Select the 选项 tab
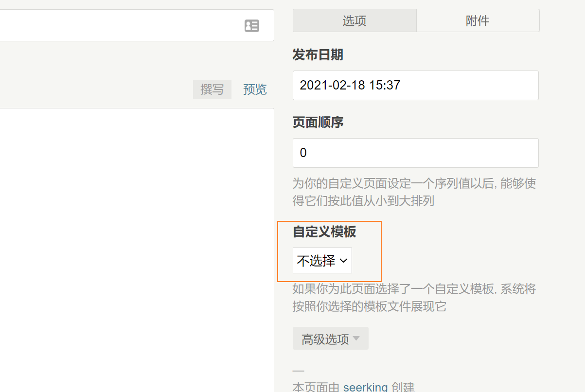Screen dimensions: 585x392 355,20
